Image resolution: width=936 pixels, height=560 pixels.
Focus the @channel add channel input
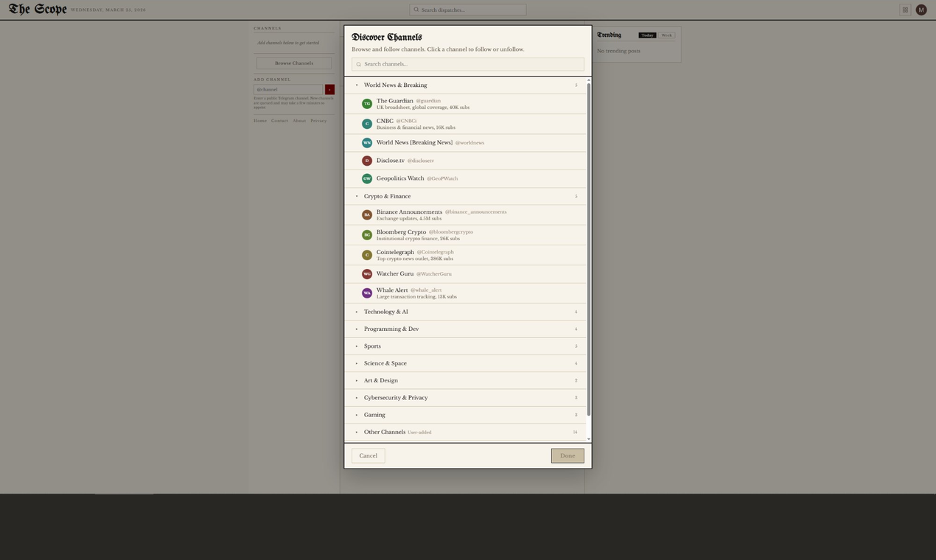(288, 90)
